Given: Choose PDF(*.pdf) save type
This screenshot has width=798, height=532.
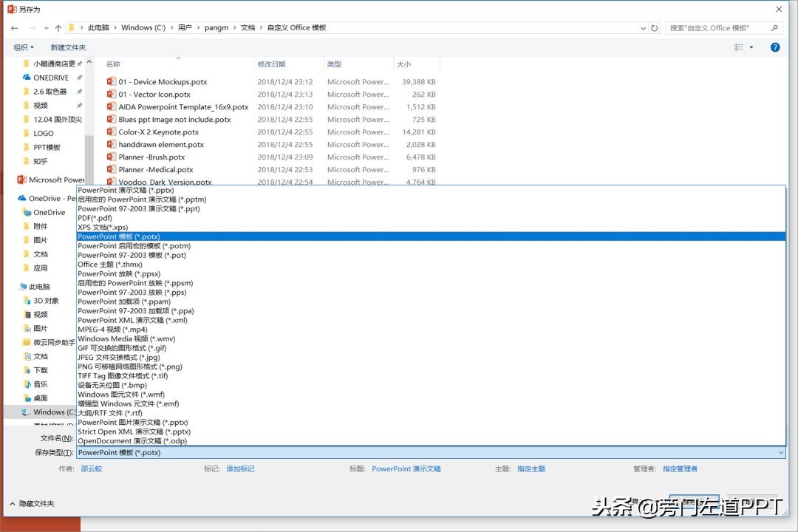Looking at the screenshot, I should point(431,218).
